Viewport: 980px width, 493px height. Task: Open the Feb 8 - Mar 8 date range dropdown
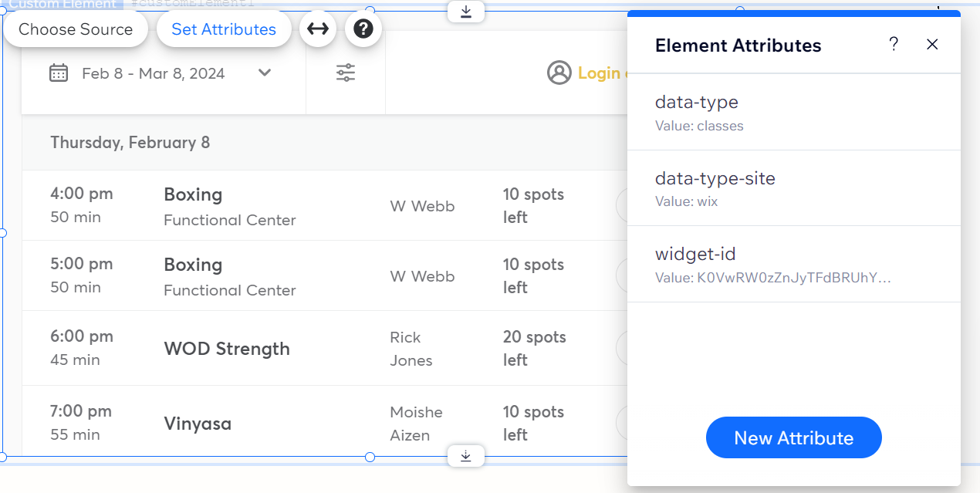(265, 73)
